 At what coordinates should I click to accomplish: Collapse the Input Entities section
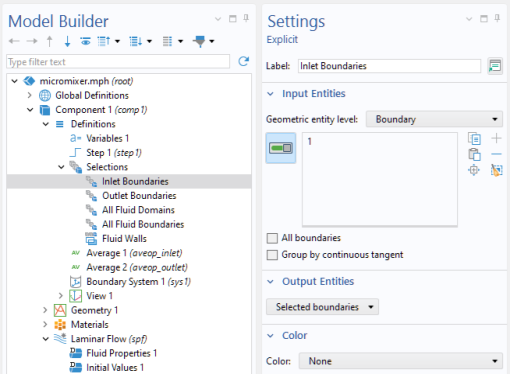pos(271,94)
